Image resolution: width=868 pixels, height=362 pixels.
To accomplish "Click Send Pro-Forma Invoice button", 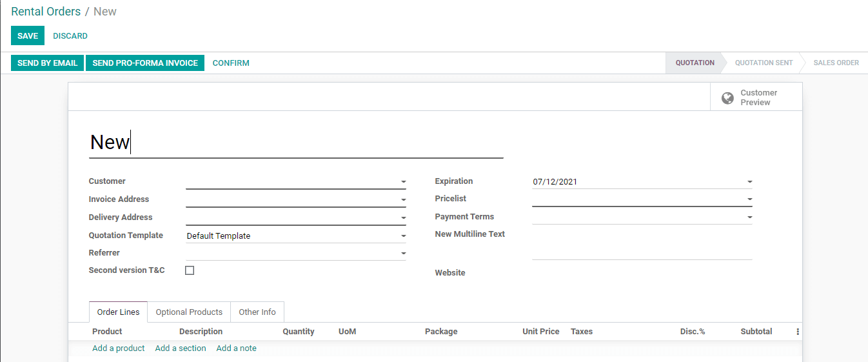I will point(145,63).
